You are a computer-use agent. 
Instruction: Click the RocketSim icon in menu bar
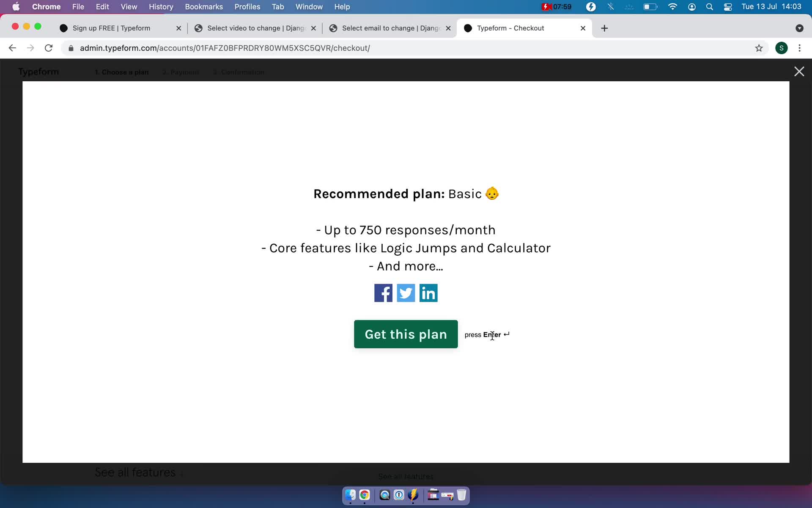[592, 6]
